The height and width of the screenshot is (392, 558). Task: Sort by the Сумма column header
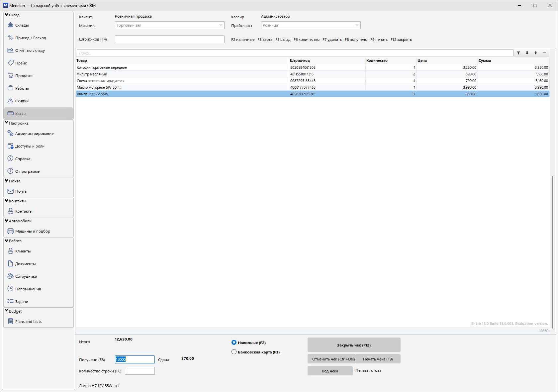pyautogui.click(x=513, y=60)
